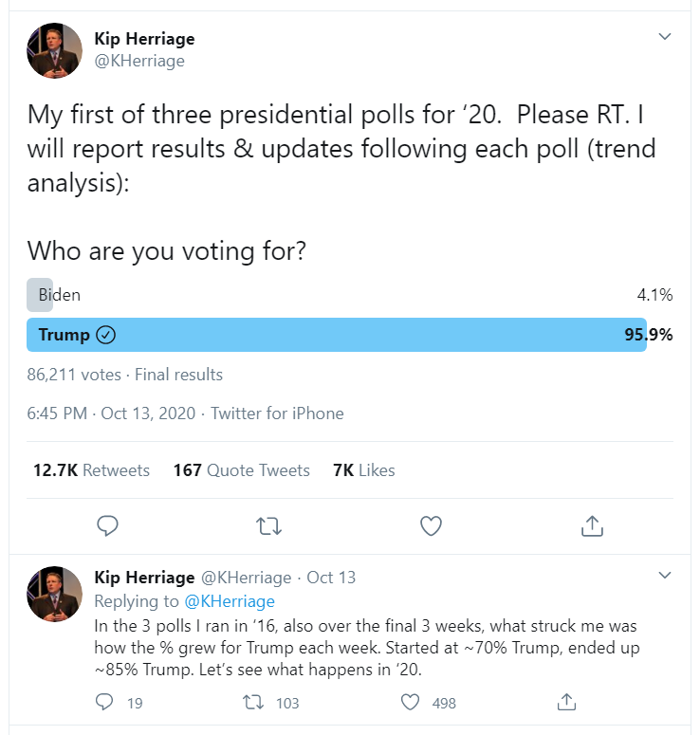Reply to the main poll tweet
700x735 pixels.
click(x=108, y=524)
